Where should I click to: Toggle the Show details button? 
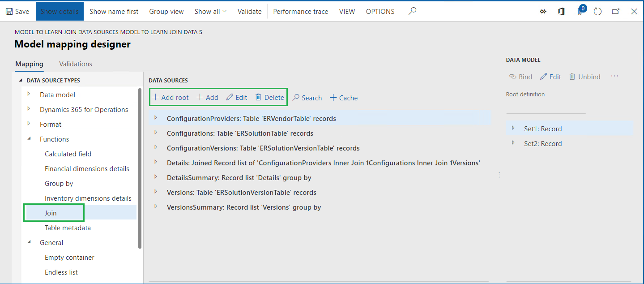(x=60, y=11)
